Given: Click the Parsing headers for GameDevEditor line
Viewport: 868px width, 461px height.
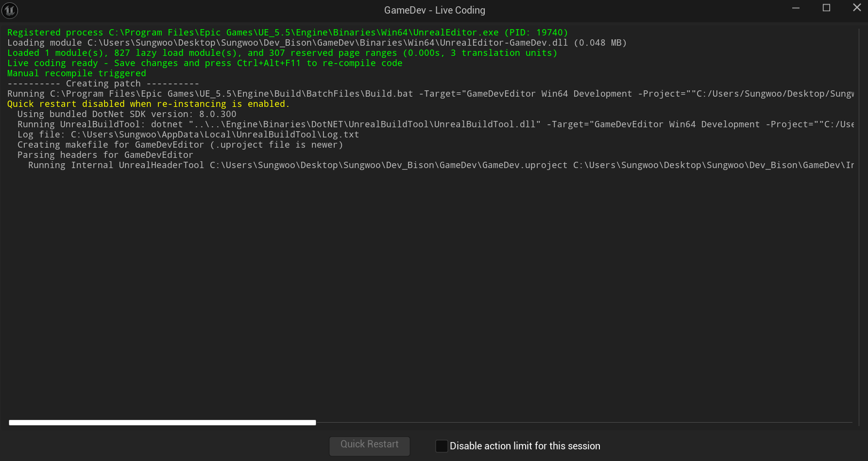Looking at the screenshot, I should click(105, 155).
